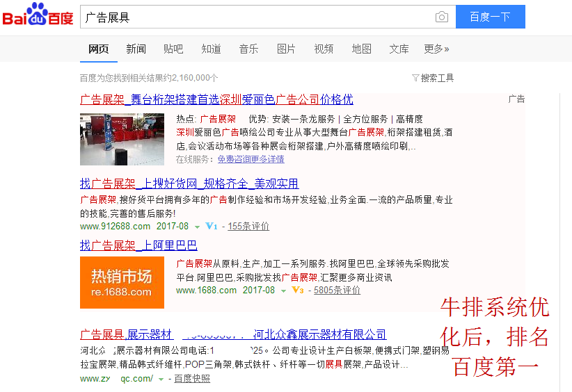
Task: Select the 网页 tab
Action: tap(99, 49)
